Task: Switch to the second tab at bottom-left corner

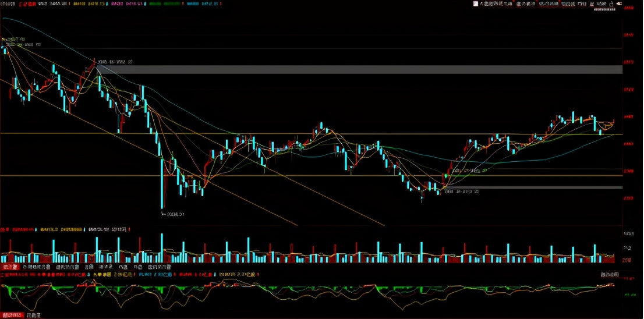Action: [x=34, y=315]
